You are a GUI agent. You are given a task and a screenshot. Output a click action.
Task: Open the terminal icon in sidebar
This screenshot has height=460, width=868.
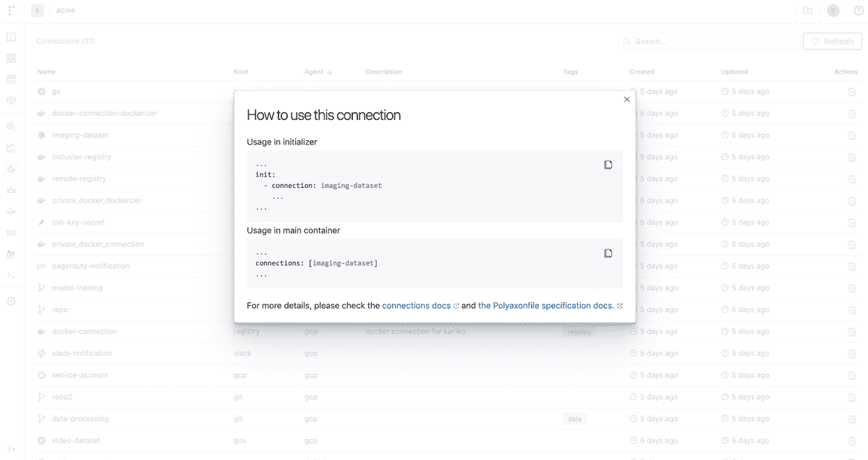[x=11, y=276]
